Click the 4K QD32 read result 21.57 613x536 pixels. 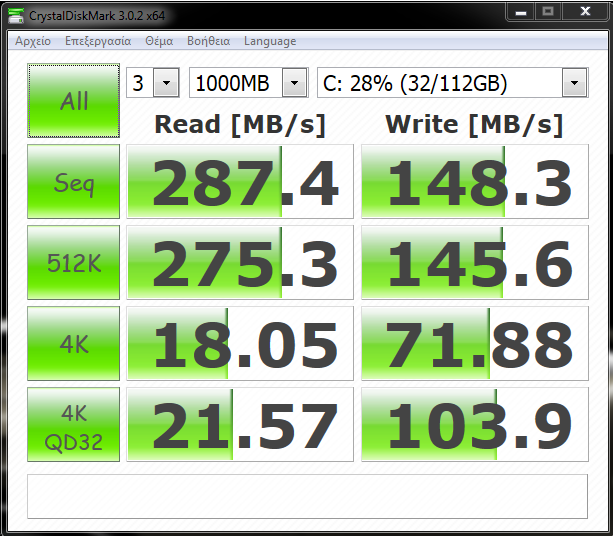240,425
